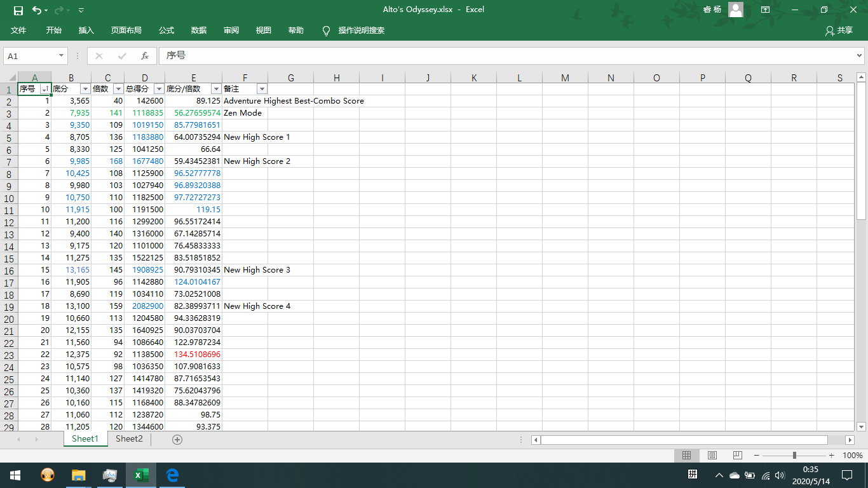Open Customize Quick Access Toolbar arrow
The image size is (868, 488).
81,11
